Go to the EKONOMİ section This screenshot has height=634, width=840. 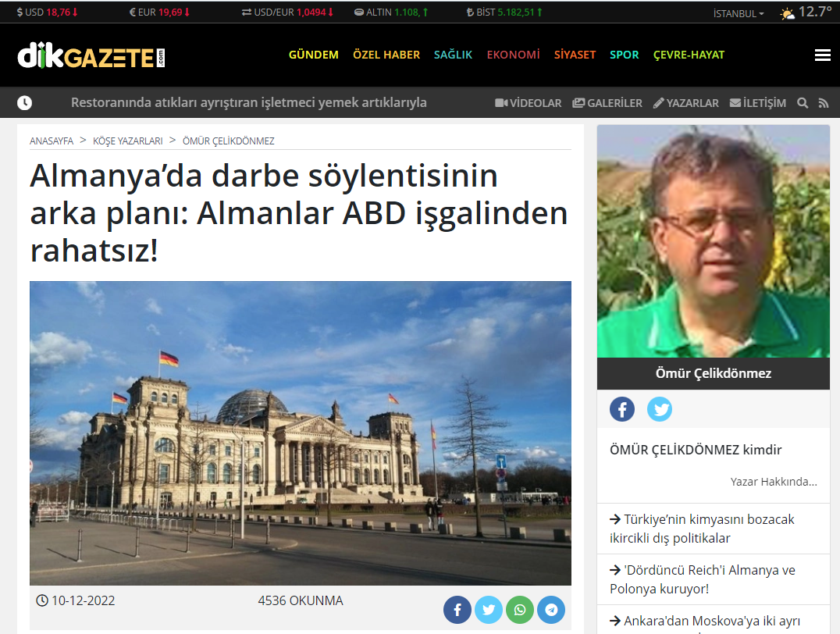tap(513, 55)
